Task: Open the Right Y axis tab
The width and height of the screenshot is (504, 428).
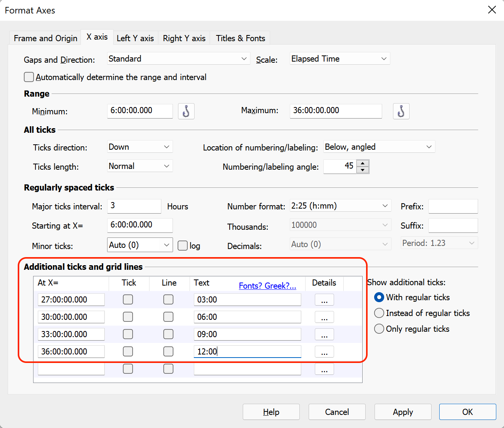Action: click(x=184, y=38)
